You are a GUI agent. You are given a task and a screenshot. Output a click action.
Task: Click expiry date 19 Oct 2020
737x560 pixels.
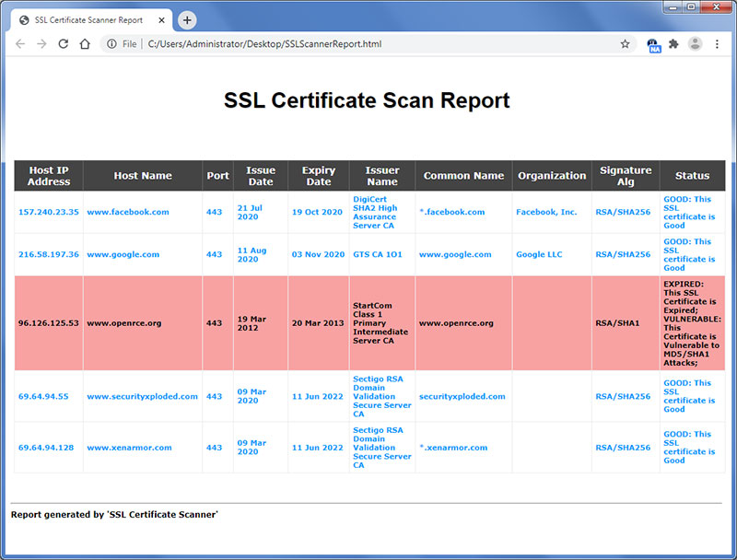317,212
